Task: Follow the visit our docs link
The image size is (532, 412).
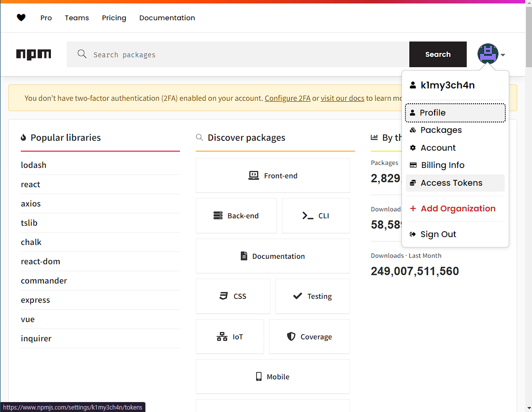Action: click(x=342, y=98)
